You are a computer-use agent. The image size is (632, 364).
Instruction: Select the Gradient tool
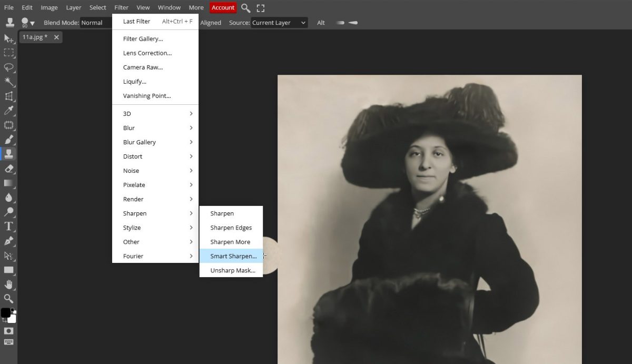[x=8, y=183]
